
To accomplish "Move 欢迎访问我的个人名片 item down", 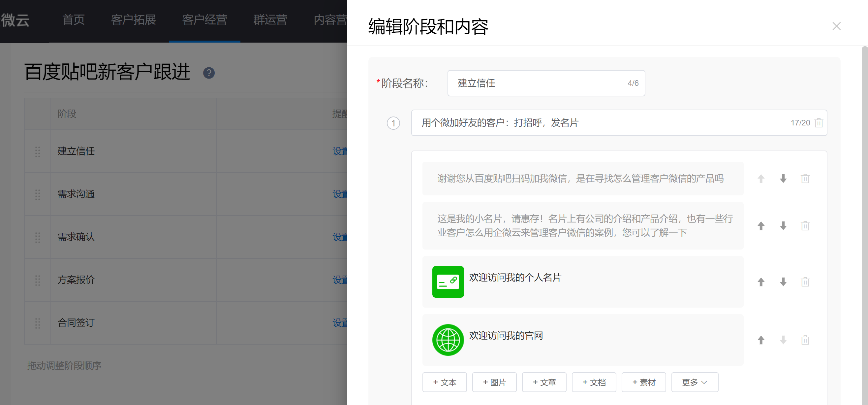I will (x=783, y=282).
